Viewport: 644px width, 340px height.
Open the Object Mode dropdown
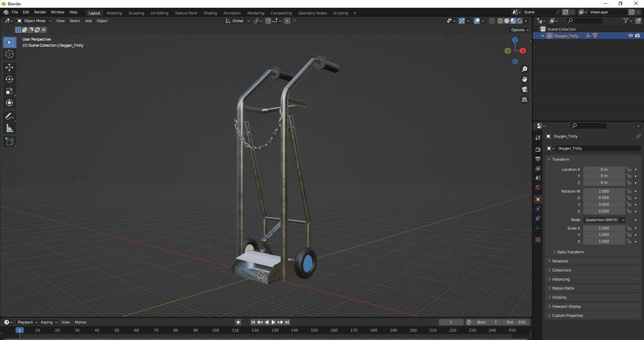(34, 21)
